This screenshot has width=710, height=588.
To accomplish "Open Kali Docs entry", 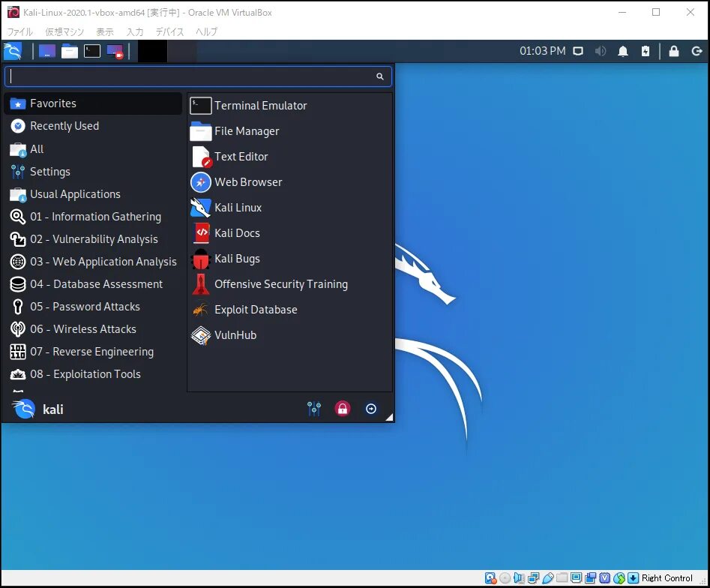I will [290, 233].
